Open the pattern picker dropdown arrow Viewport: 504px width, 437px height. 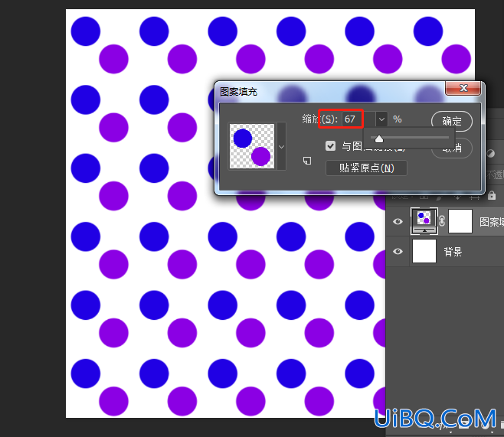point(282,146)
